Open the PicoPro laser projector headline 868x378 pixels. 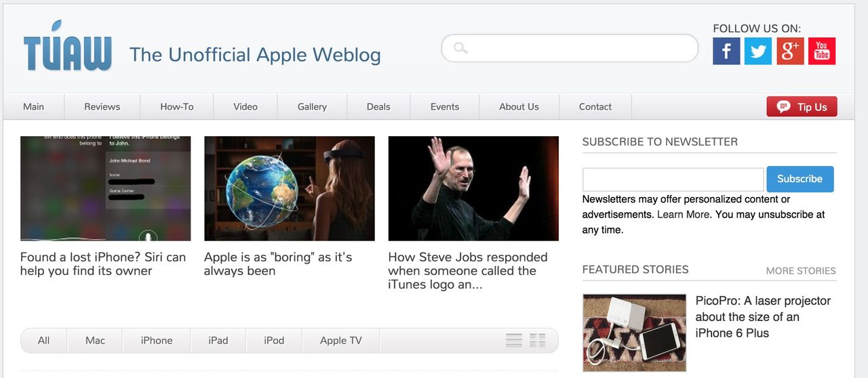pos(763,316)
